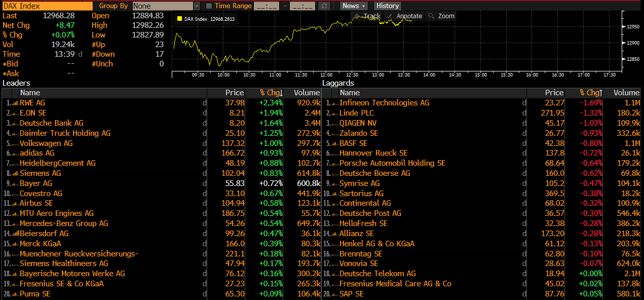Sort Leaders table by Volume column
This screenshot has width=644, height=300.
pyautogui.click(x=307, y=93)
